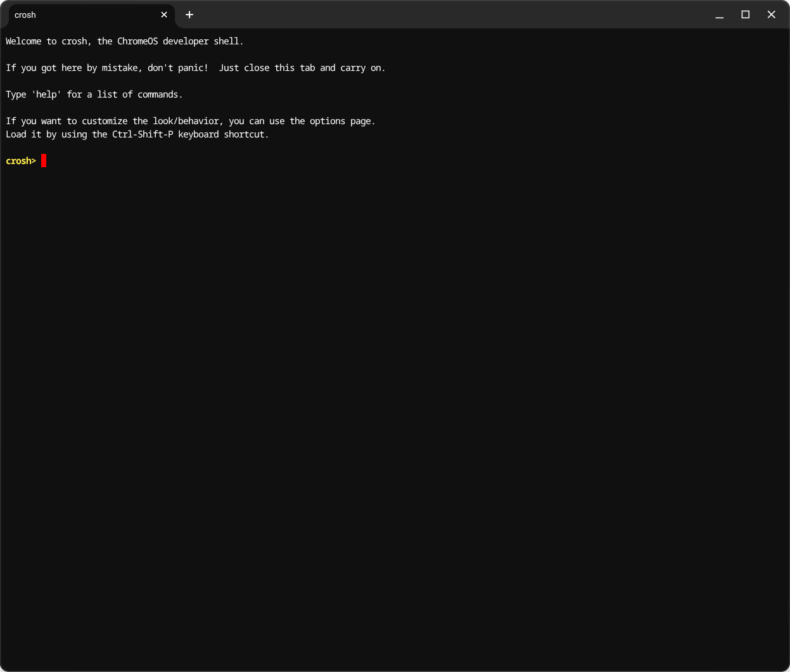Minimize the crosh window

[719, 15]
